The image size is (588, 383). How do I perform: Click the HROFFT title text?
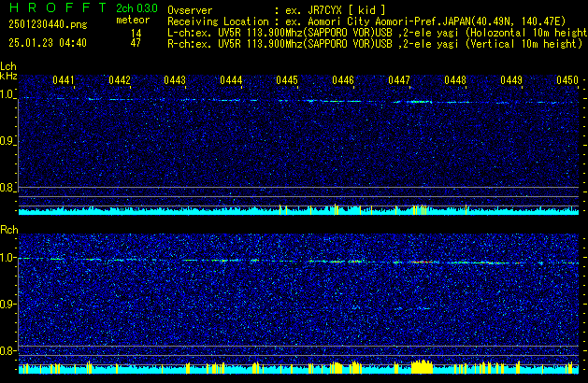click(58, 7)
